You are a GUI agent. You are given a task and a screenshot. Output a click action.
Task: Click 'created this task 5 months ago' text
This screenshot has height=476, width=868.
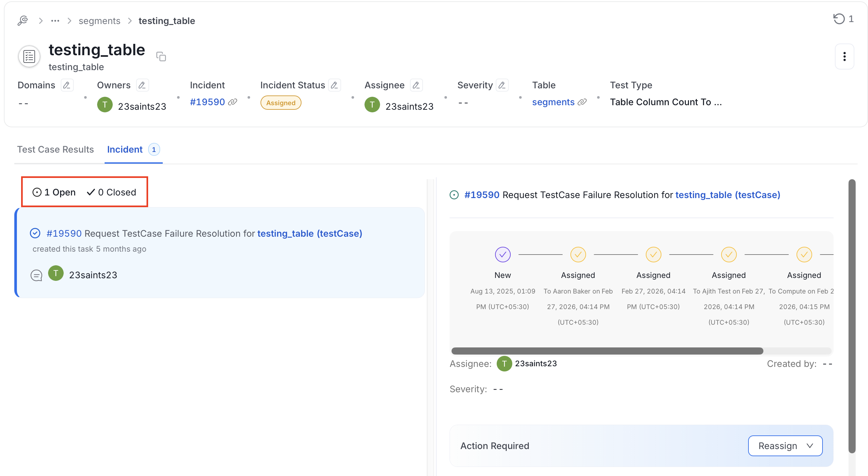(89, 249)
